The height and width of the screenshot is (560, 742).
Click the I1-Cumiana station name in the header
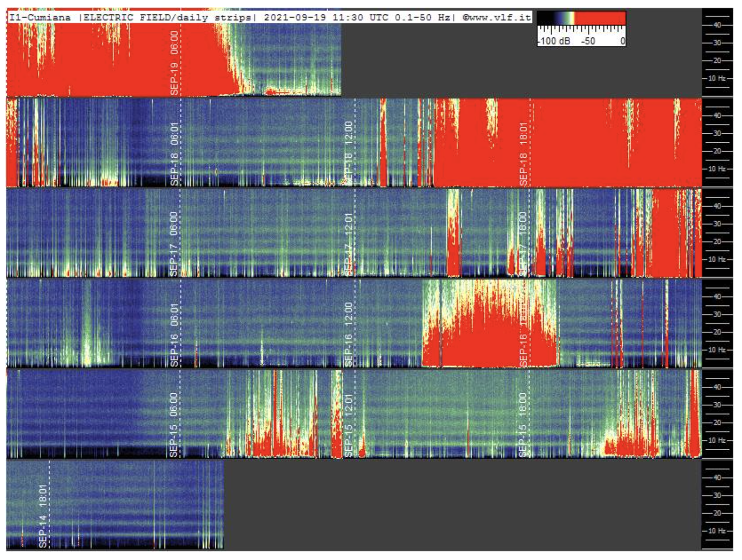click(40, 18)
